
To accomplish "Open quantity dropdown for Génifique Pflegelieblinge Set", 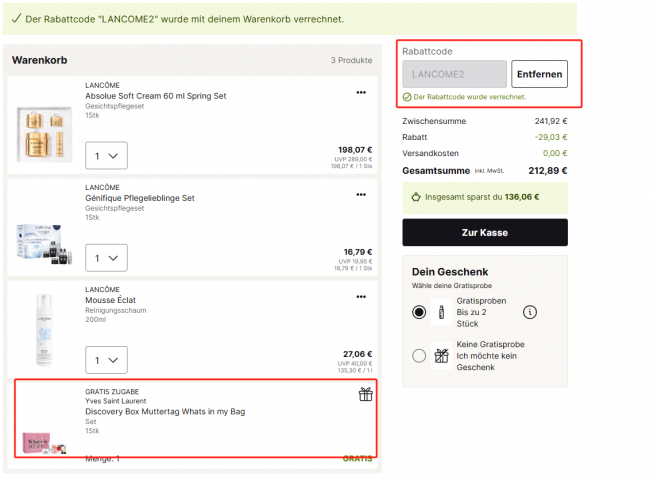I will click(x=107, y=258).
